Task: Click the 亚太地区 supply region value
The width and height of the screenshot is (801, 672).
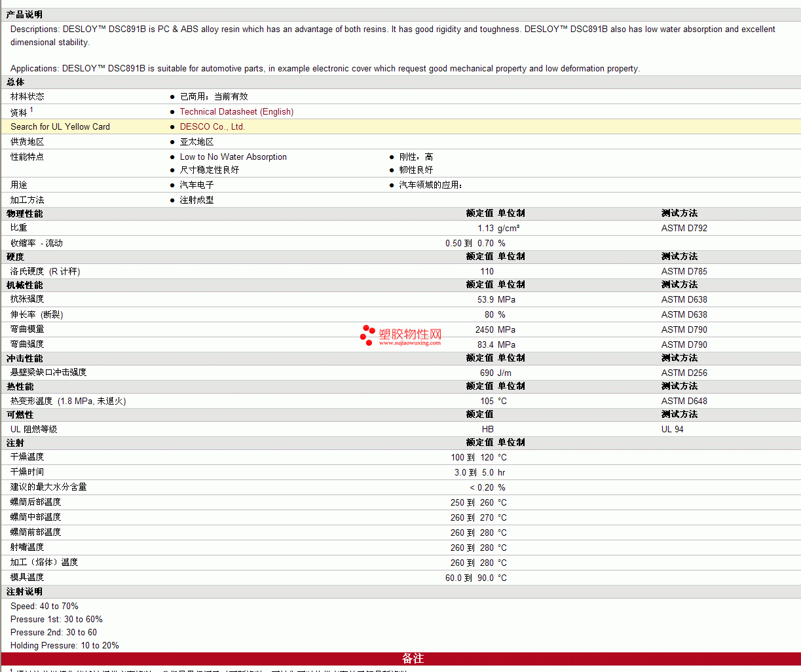Action: 197,142
